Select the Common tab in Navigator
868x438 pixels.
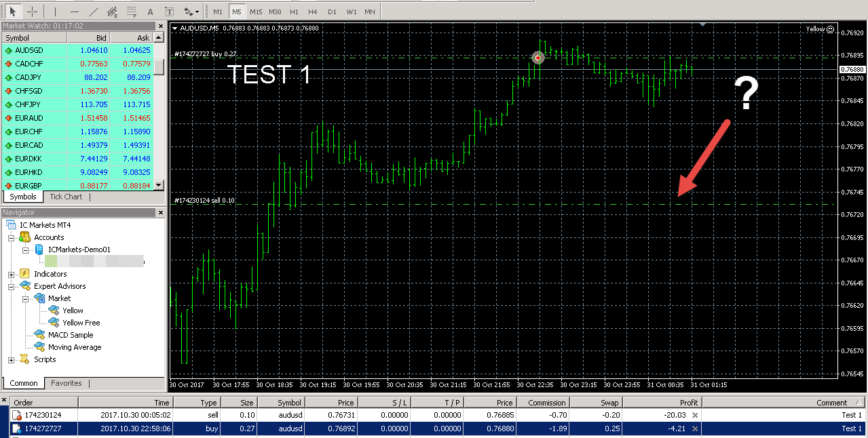[24, 383]
